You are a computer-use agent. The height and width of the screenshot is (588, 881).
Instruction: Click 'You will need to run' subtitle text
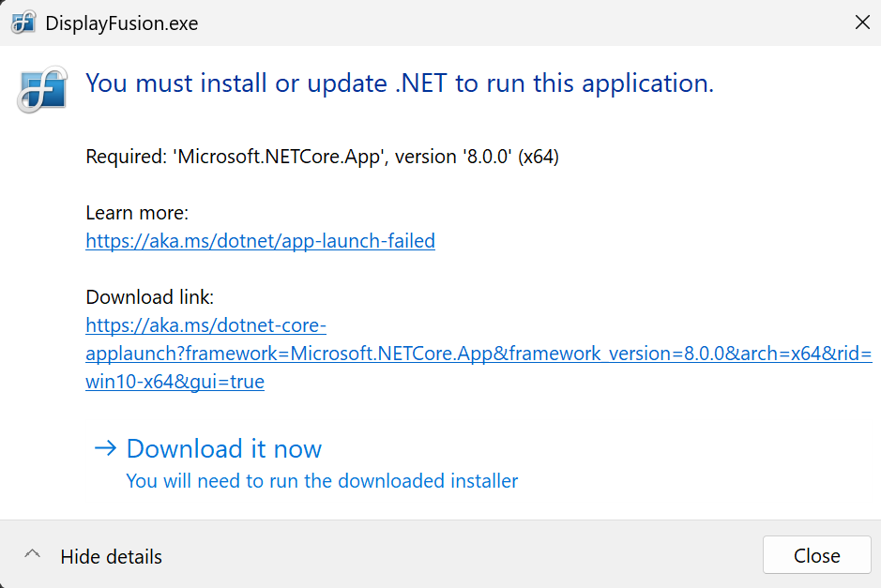pos(322,481)
